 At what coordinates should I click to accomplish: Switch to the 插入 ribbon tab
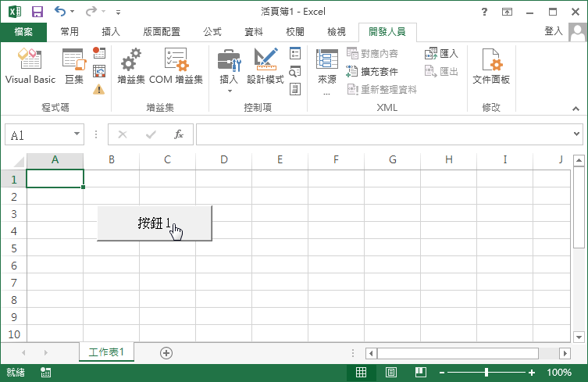point(111,32)
